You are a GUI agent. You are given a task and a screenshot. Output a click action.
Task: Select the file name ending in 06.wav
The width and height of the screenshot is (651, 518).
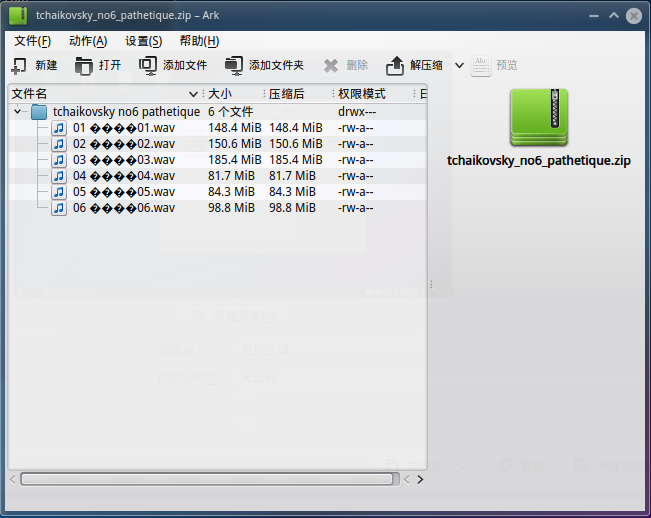[124, 208]
